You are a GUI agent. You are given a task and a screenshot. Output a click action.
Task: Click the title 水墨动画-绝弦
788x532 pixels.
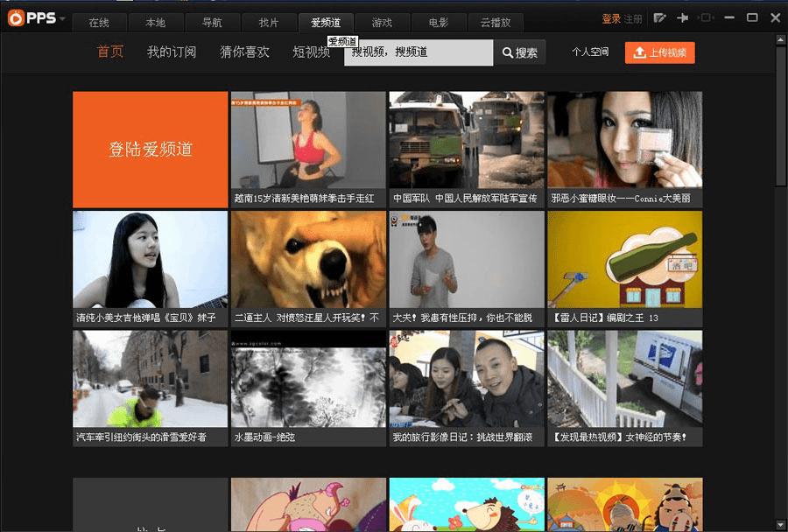(x=264, y=437)
